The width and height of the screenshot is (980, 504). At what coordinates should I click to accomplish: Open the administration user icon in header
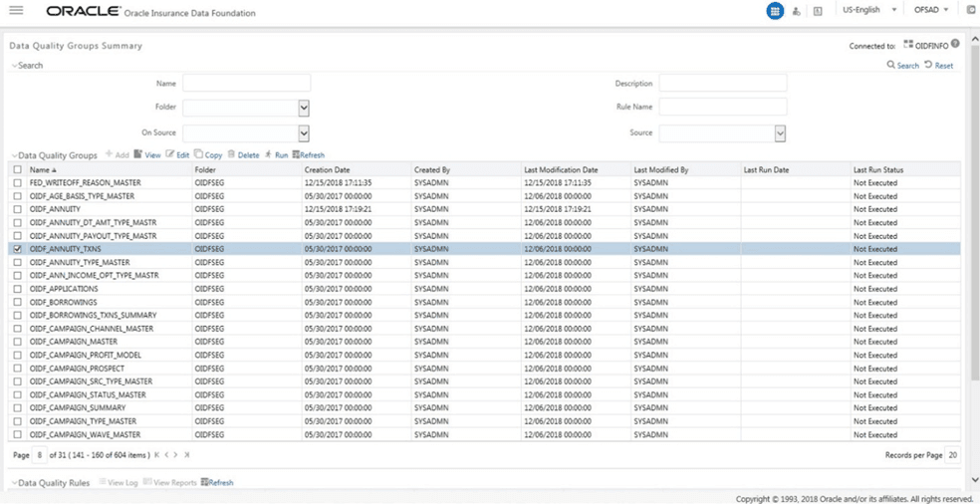797,11
